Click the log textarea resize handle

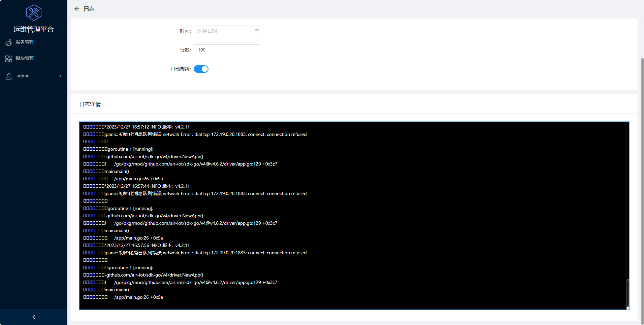628,308
